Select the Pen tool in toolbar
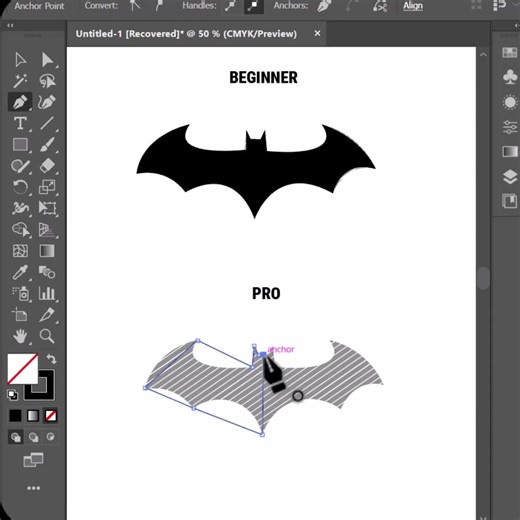 pos(20,102)
